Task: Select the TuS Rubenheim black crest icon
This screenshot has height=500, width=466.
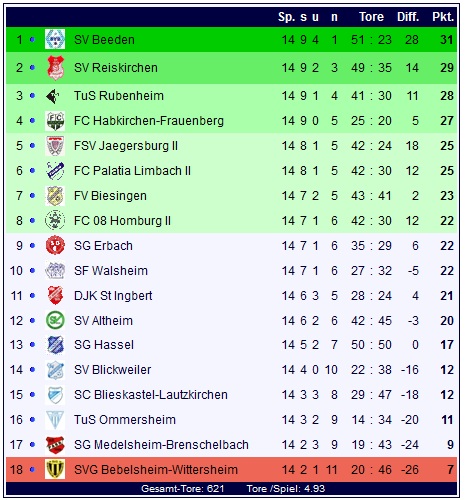Action: pyautogui.click(x=53, y=96)
